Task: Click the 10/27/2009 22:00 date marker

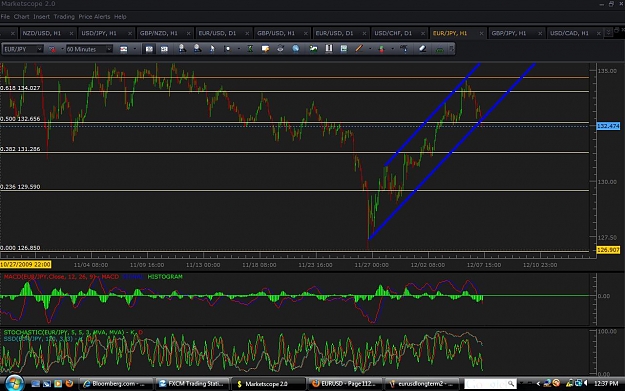Action: (x=26, y=265)
